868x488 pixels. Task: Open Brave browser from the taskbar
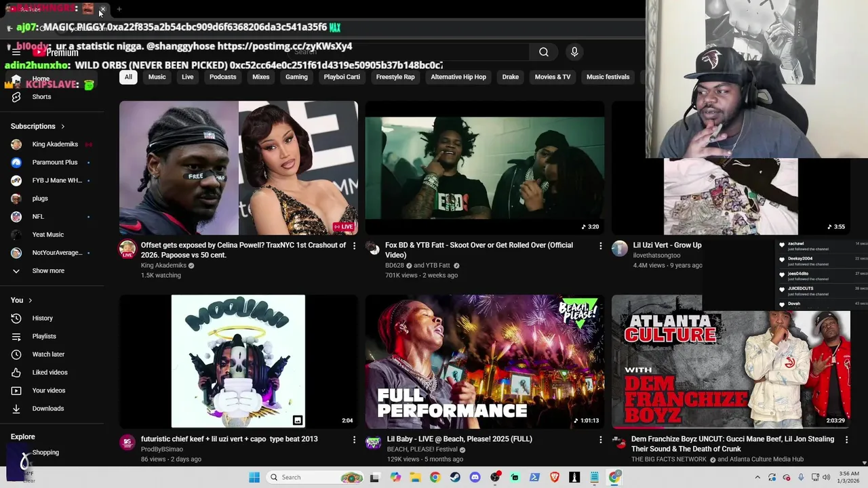pos(555,477)
